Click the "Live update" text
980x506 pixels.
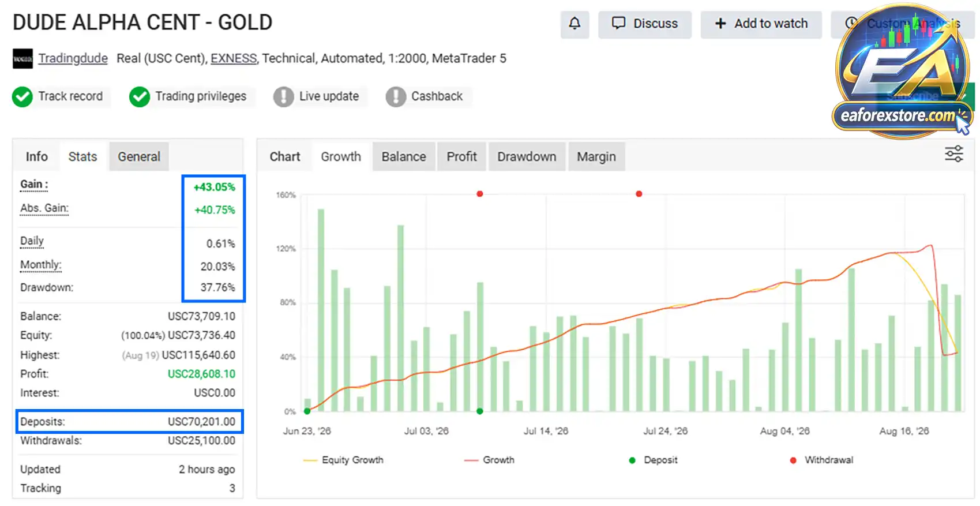point(329,96)
